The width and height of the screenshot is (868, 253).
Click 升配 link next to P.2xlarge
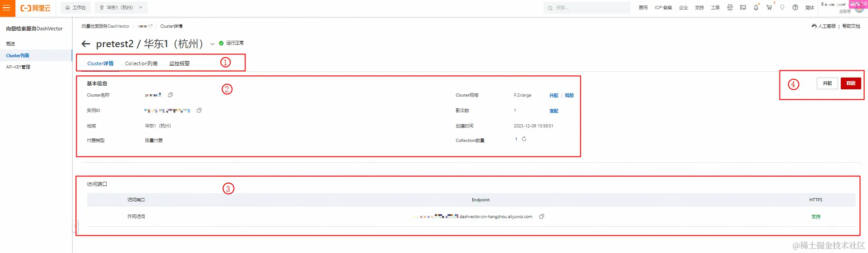pos(554,95)
